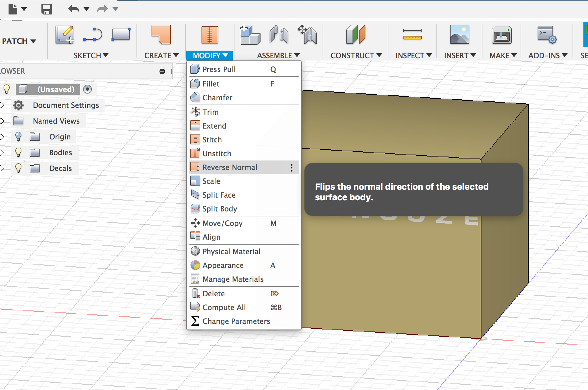Screen dimensions: 588x390
Task: Expand the Document Settings tree item
Action: (3, 105)
